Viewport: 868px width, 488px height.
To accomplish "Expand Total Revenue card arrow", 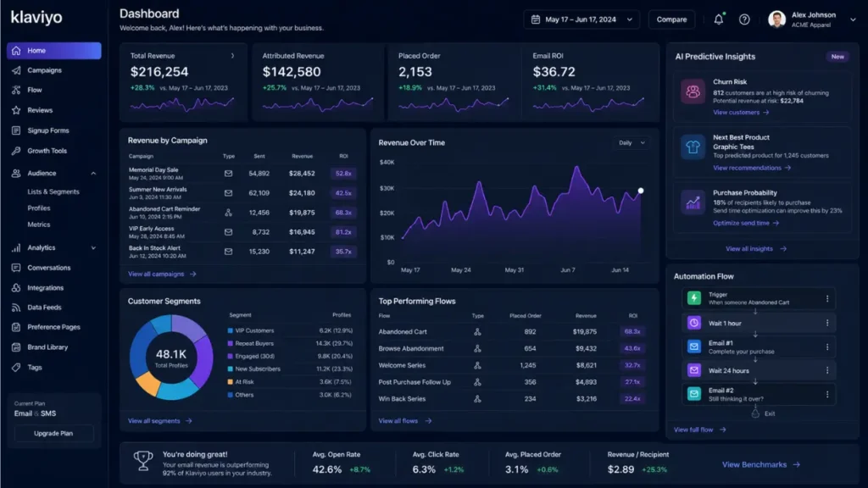I will point(232,56).
